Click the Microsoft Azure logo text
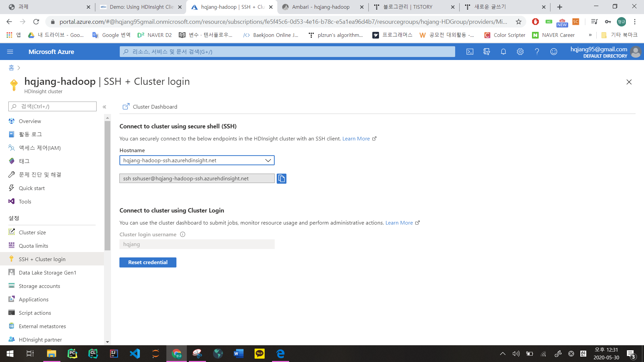The width and height of the screenshot is (644, 362). pyautogui.click(x=51, y=52)
